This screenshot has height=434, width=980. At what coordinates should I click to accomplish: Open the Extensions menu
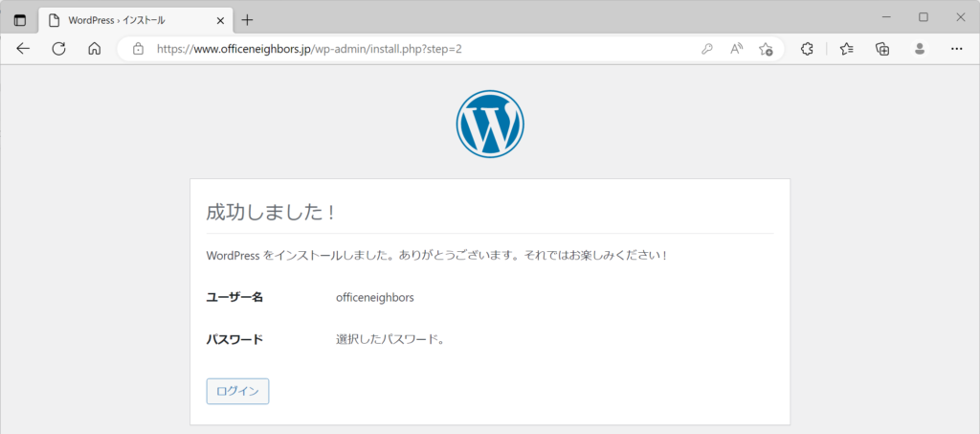click(807, 49)
